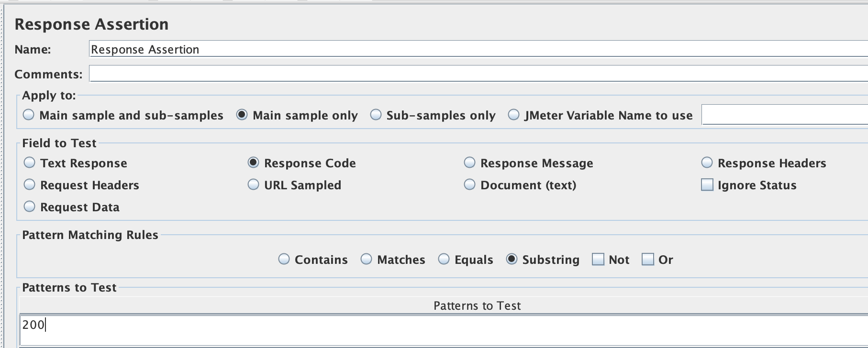Enable the Ignore Status checkbox
Viewport: 868px width, 348px height.
[x=707, y=185]
